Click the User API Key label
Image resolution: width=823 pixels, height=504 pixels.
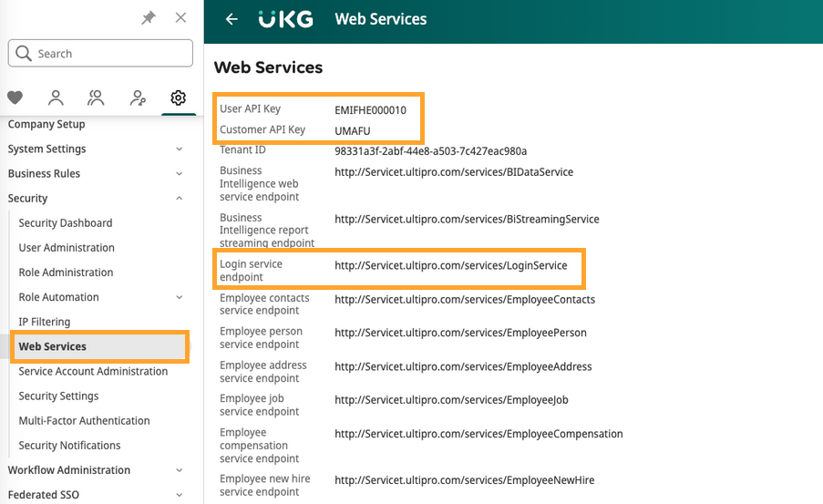(251, 108)
